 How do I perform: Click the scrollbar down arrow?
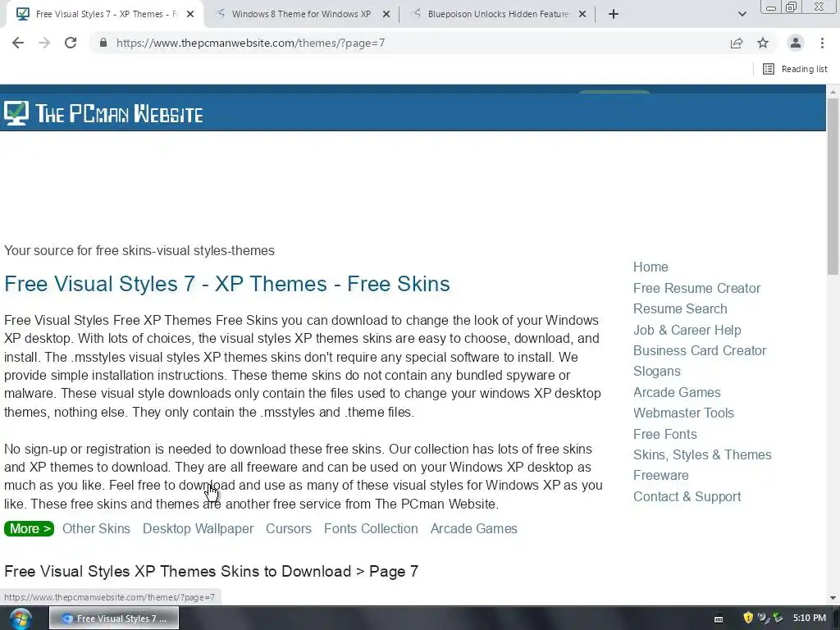(x=833, y=598)
